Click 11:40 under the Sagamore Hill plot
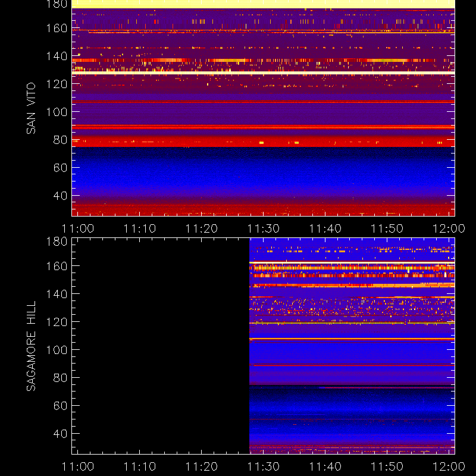476x476 pixels. coord(325,466)
